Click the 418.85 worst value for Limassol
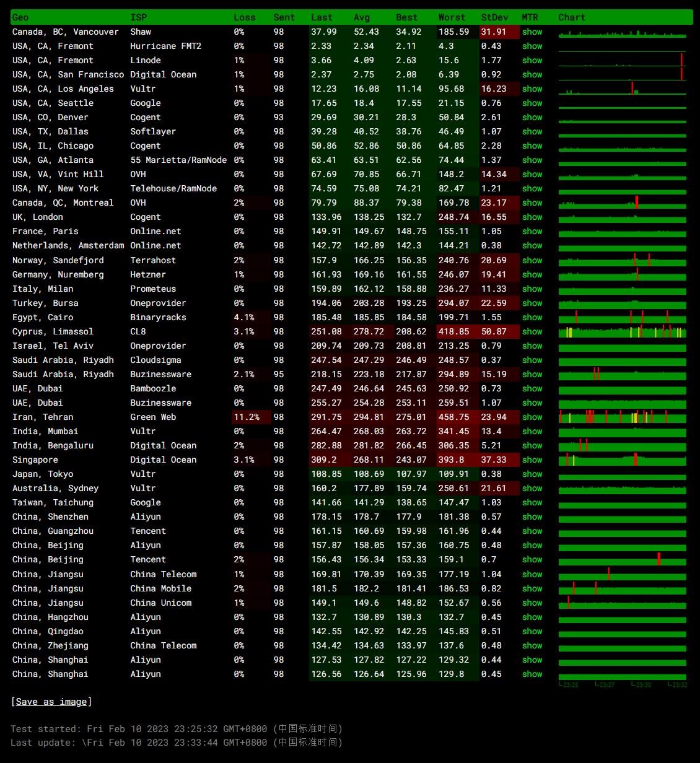Screen dimensions: 700x763 [453, 331]
